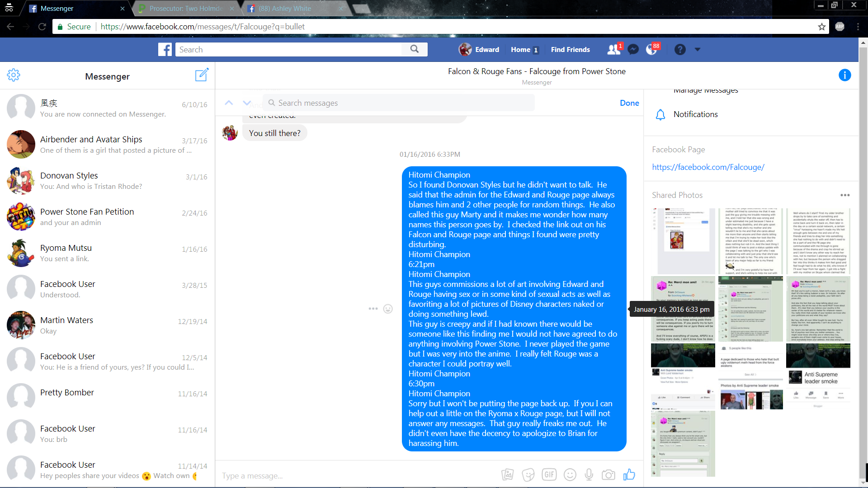Open Ryoma Mutsu conversation
The height and width of the screenshot is (488, 868).
pyautogui.click(x=107, y=253)
